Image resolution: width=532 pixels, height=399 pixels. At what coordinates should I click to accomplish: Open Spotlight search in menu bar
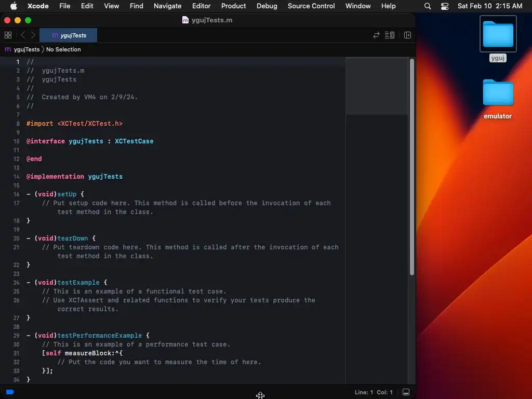[428, 6]
